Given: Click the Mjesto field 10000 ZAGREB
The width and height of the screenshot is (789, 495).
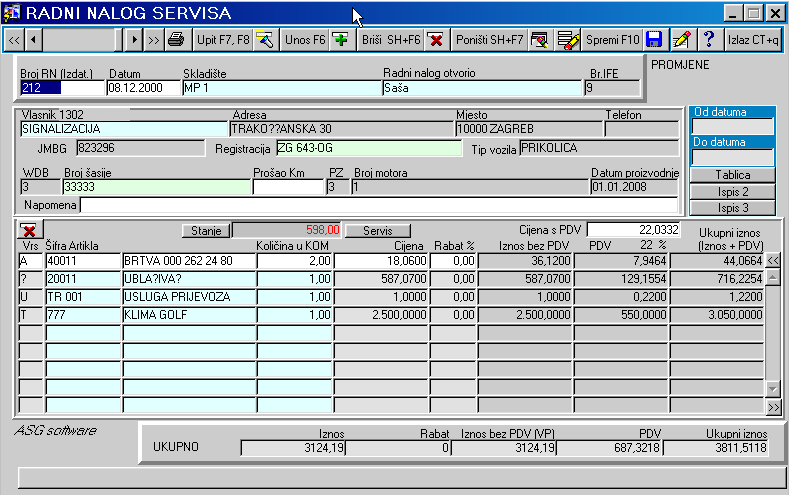Looking at the screenshot, I should (529, 129).
